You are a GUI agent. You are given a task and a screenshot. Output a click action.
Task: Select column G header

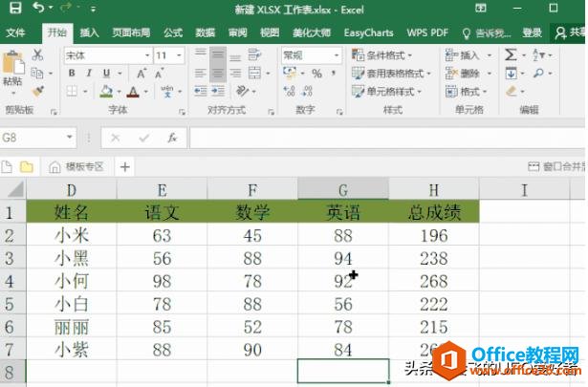click(x=343, y=190)
